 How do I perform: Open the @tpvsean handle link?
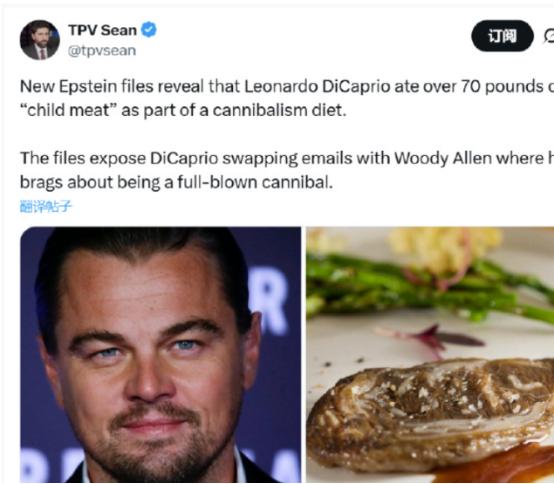[102, 51]
